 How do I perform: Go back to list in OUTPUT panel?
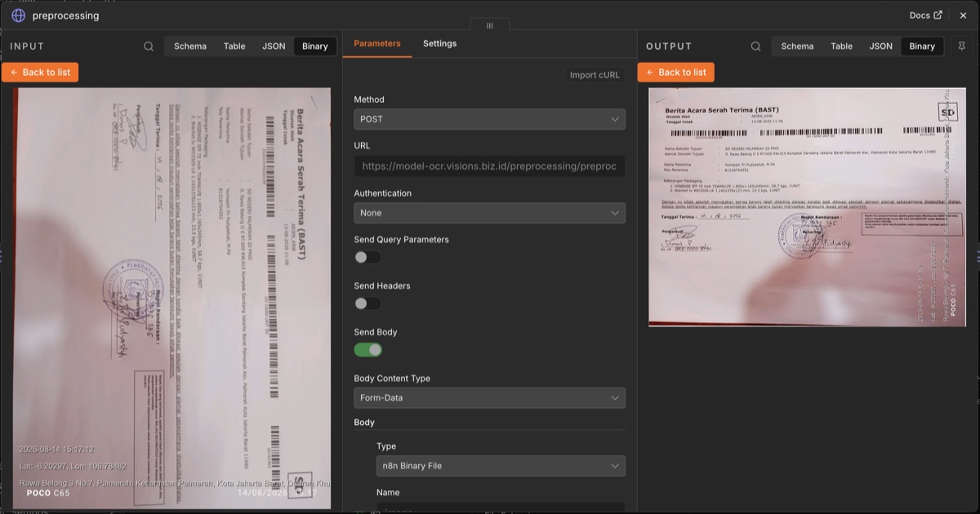(x=675, y=72)
